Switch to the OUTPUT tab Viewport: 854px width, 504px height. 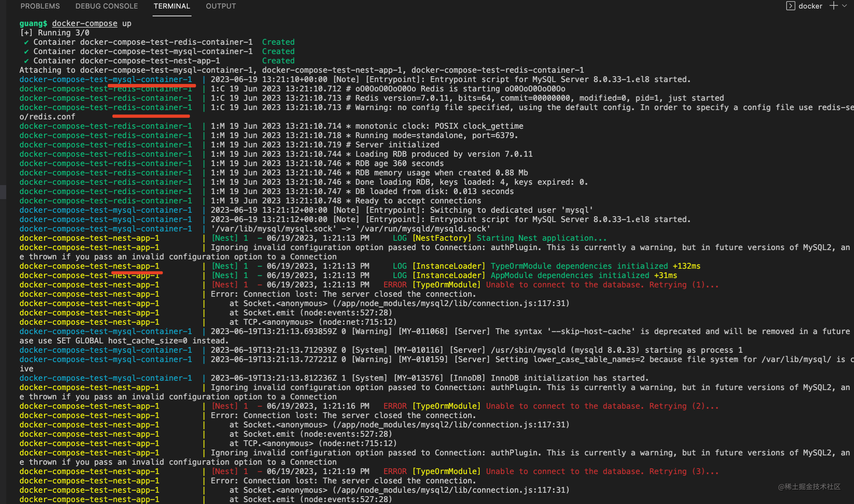(x=221, y=6)
